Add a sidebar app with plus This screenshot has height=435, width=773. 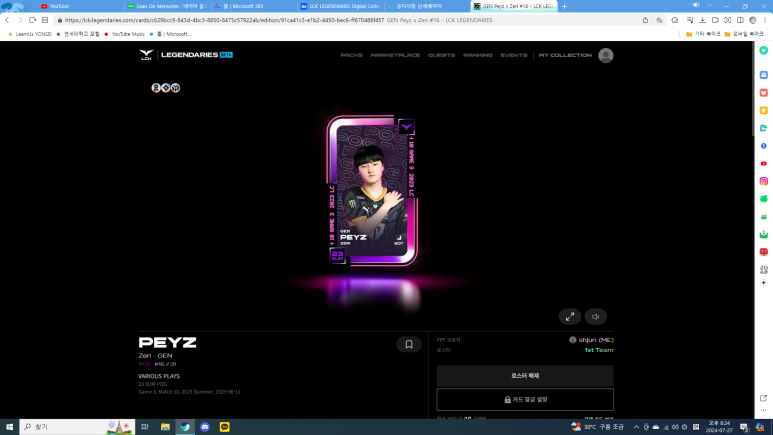tap(763, 283)
